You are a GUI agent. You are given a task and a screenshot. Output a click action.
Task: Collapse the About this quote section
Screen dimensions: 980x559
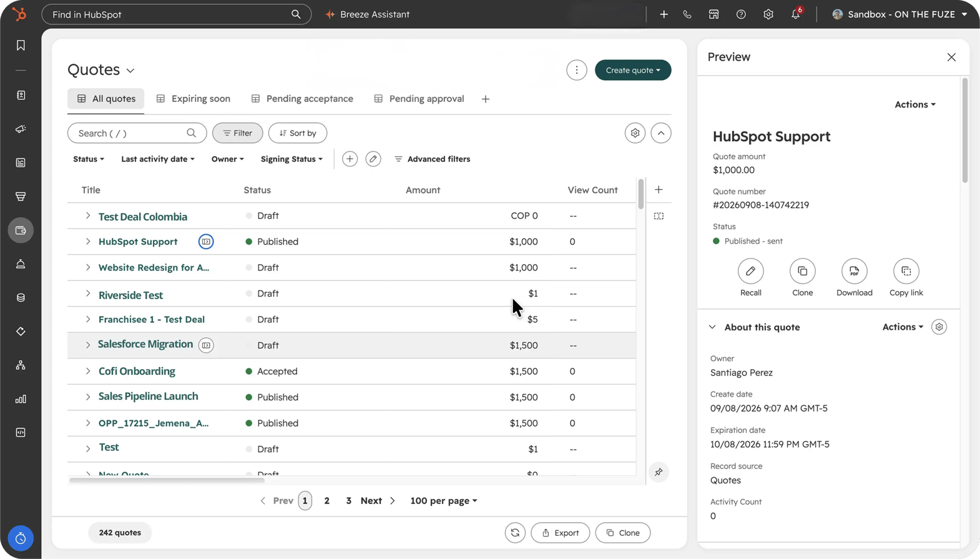point(712,327)
